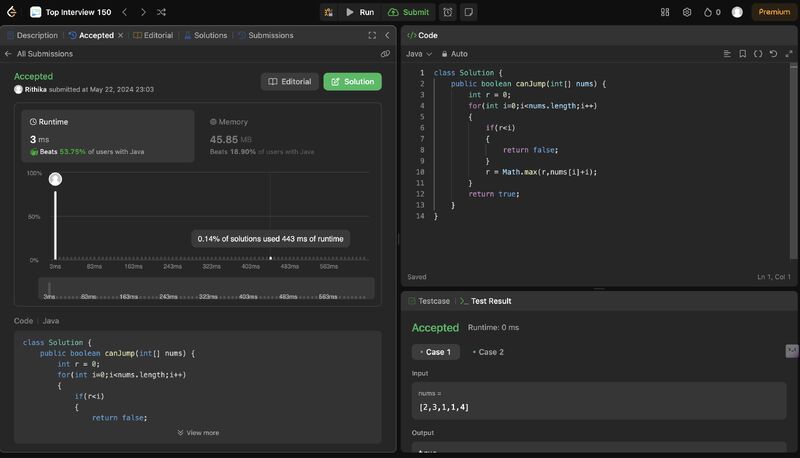The width and height of the screenshot is (800, 458).
Task: Copy submission link icon
Action: point(385,54)
